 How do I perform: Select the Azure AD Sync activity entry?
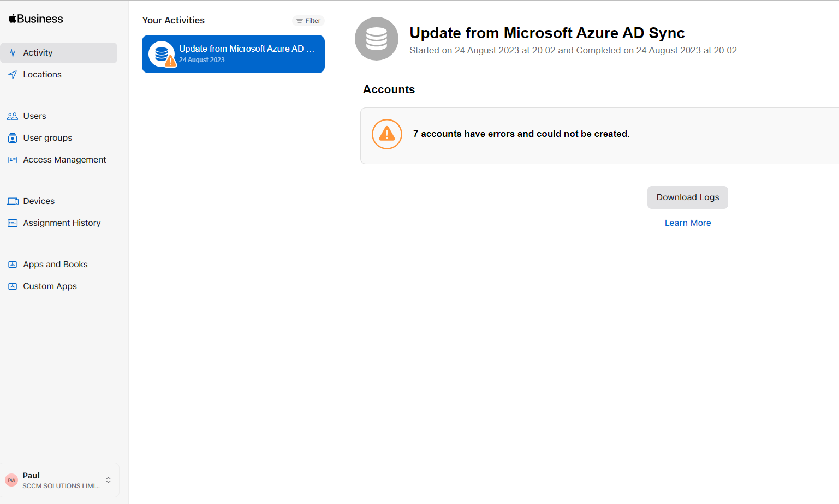233,53
